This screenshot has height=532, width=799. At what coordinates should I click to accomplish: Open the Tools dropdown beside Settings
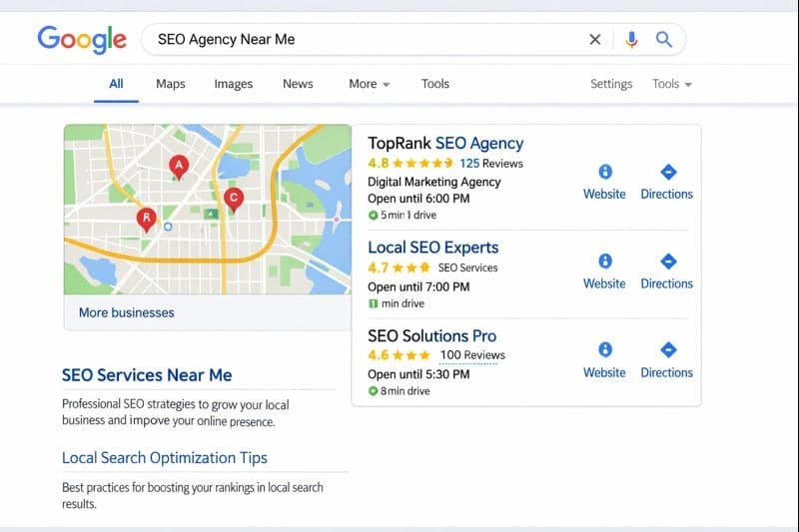pos(672,84)
